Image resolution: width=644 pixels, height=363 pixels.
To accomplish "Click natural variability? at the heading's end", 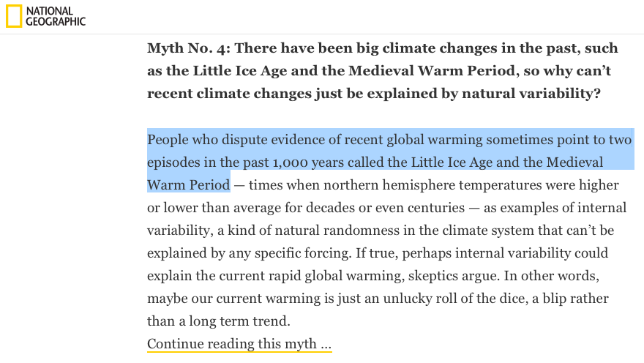I will point(531,93).
